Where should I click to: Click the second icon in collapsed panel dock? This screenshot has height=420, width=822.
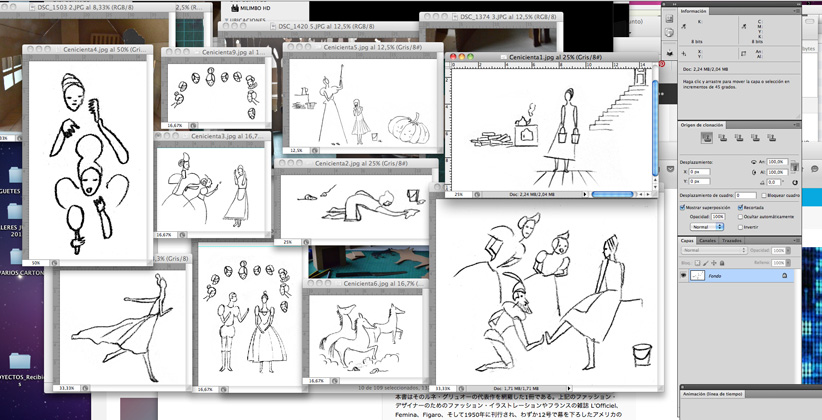tap(669, 33)
